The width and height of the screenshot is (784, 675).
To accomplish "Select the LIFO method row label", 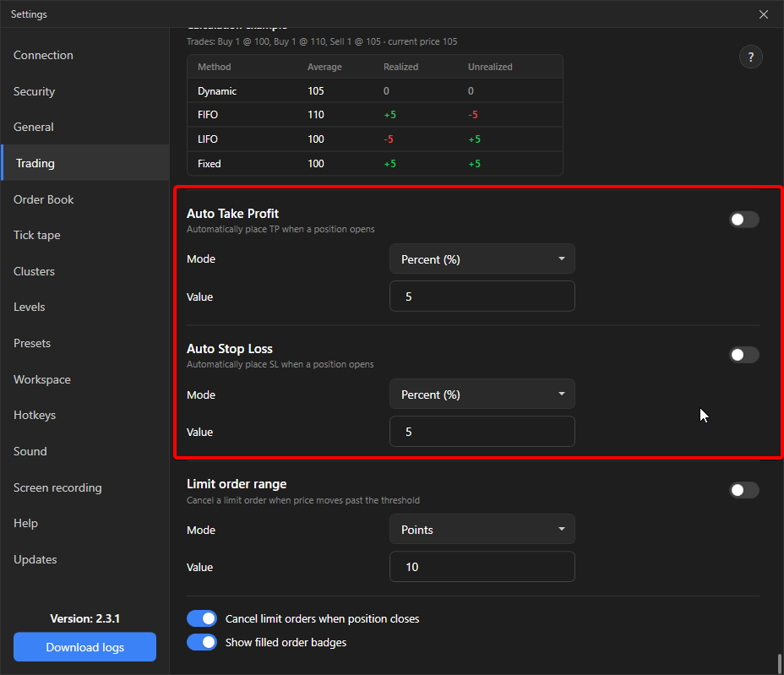I will click(x=208, y=139).
